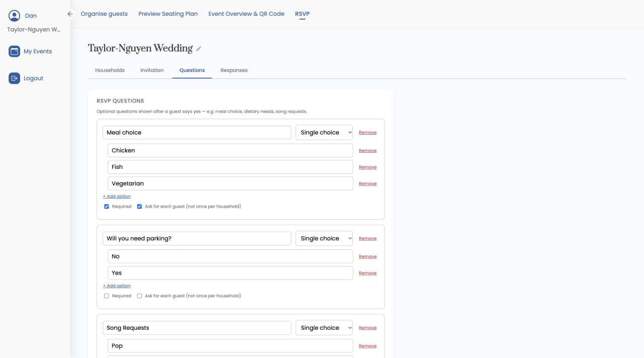Open the Invitation tab
The width and height of the screenshot is (644, 358).
152,70
